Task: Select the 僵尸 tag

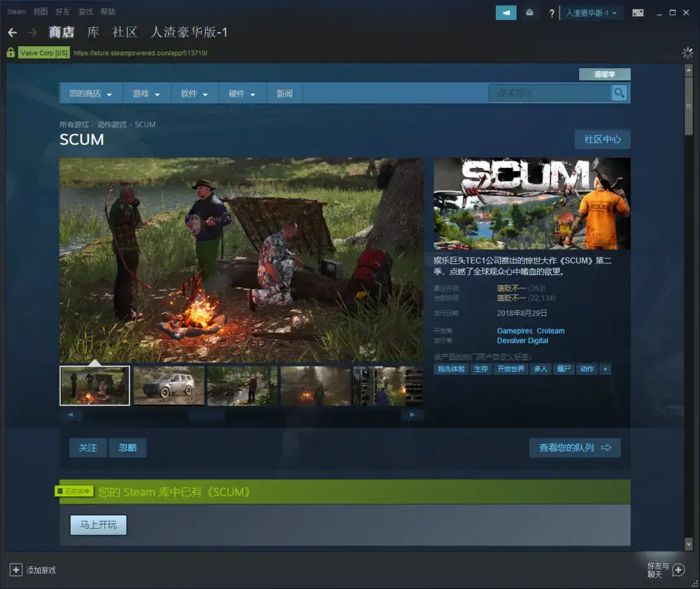Action: tap(563, 368)
